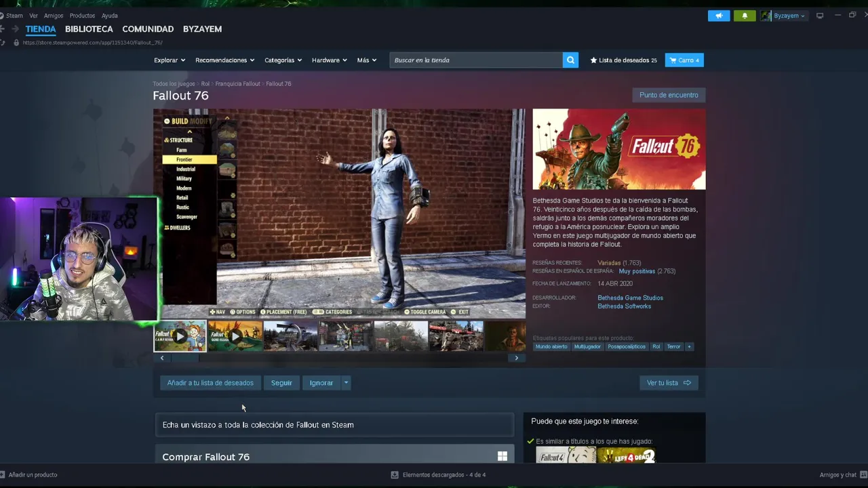Switch to the BIBLIOTECA tab
Image resolution: width=868 pixels, height=488 pixels.
click(x=89, y=29)
